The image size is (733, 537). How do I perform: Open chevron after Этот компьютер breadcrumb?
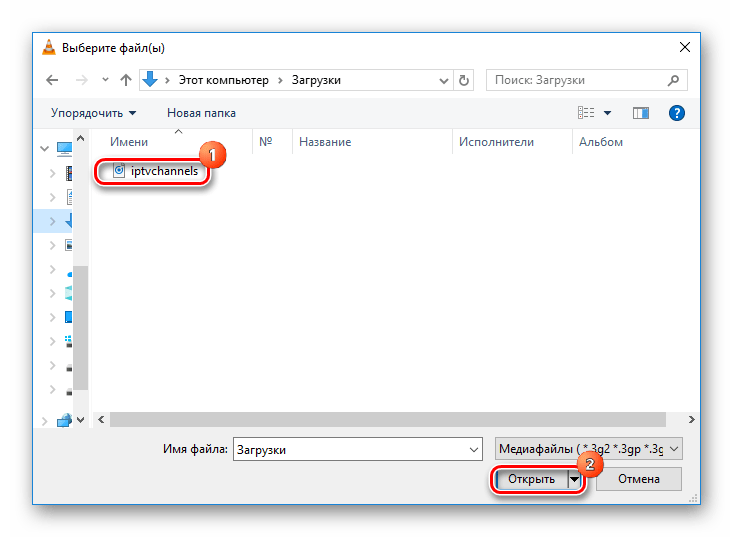(280, 80)
